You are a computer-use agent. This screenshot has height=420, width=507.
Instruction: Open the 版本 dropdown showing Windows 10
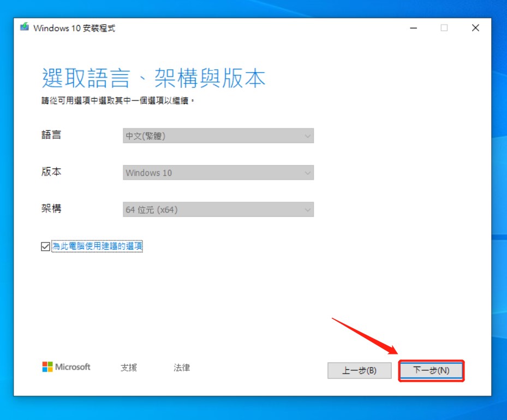pos(218,173)
